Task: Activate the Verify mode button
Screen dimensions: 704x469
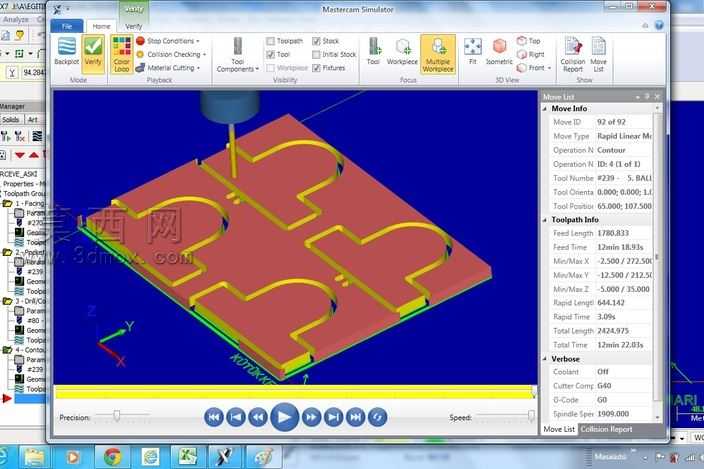Action: pos(93,53)
